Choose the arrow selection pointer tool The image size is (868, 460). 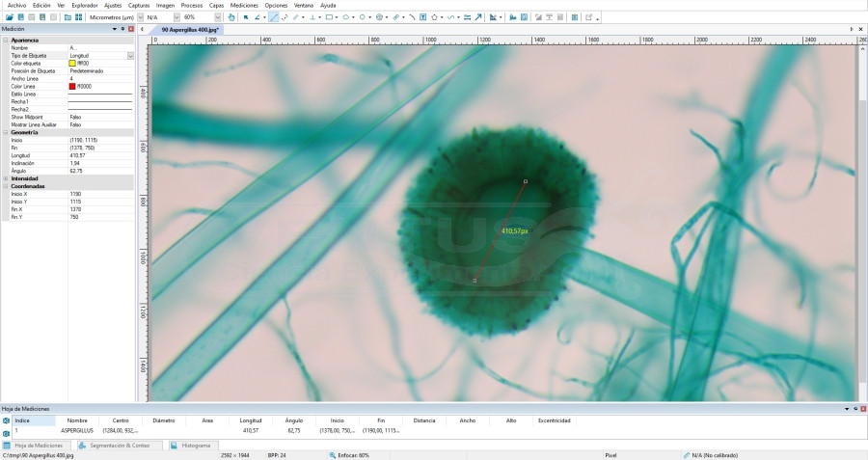[x=245, y=17]
